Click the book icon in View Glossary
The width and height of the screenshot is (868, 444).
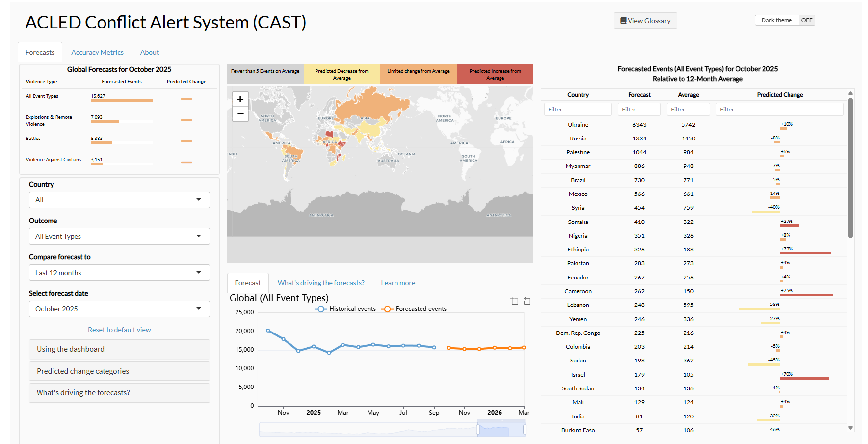(623, 21)
